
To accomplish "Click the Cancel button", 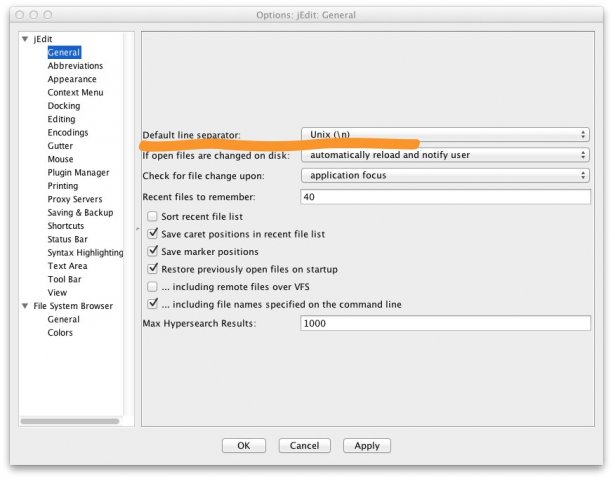I will tap(305, 446).
